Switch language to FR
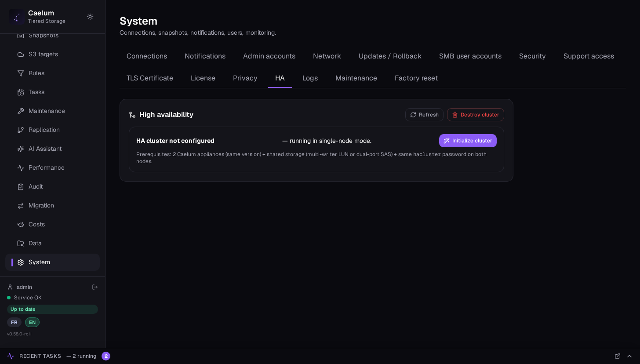This screenshot has width=640, height=364. pos(14,322)
